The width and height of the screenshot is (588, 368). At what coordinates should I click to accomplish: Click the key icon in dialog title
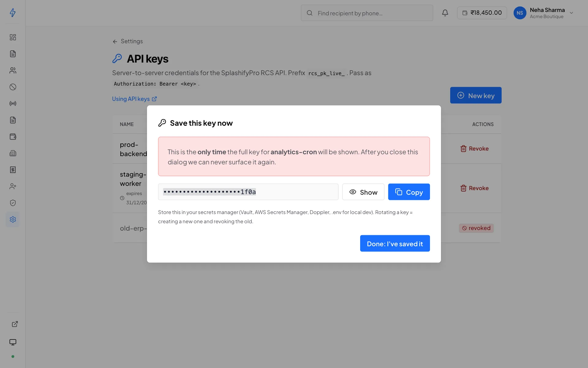click(x=162, y=123)
